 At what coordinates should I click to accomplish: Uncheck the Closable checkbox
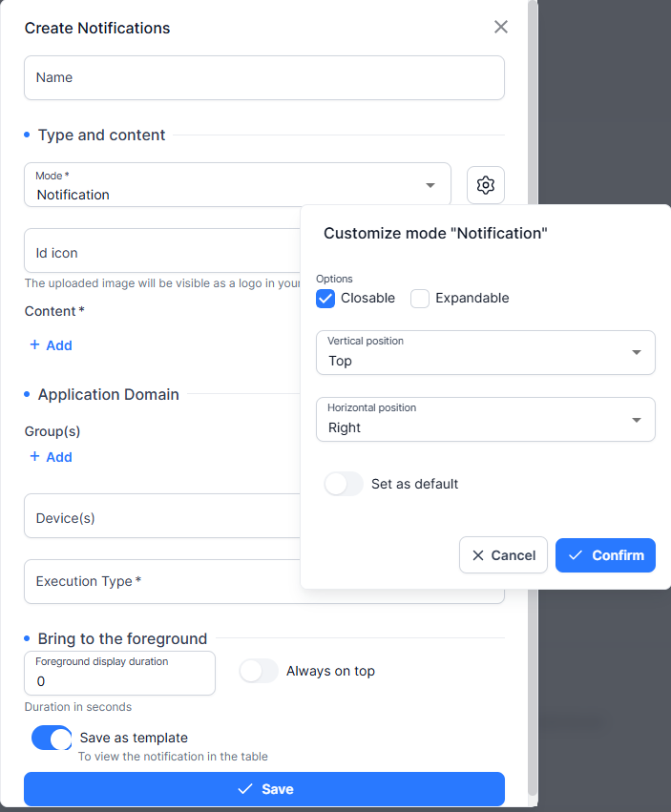(x=325, y=299)
